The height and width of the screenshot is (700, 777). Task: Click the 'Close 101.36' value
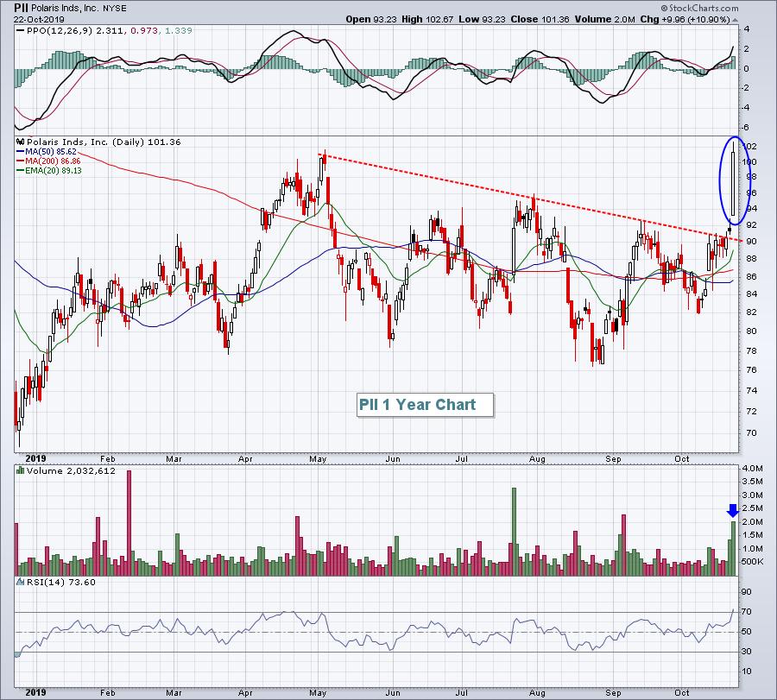(540, 19)
